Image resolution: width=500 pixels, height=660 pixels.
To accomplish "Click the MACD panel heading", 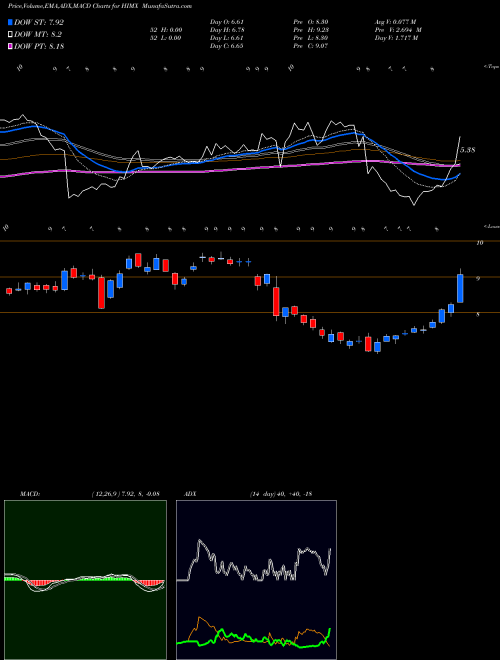I will [29, 494].
